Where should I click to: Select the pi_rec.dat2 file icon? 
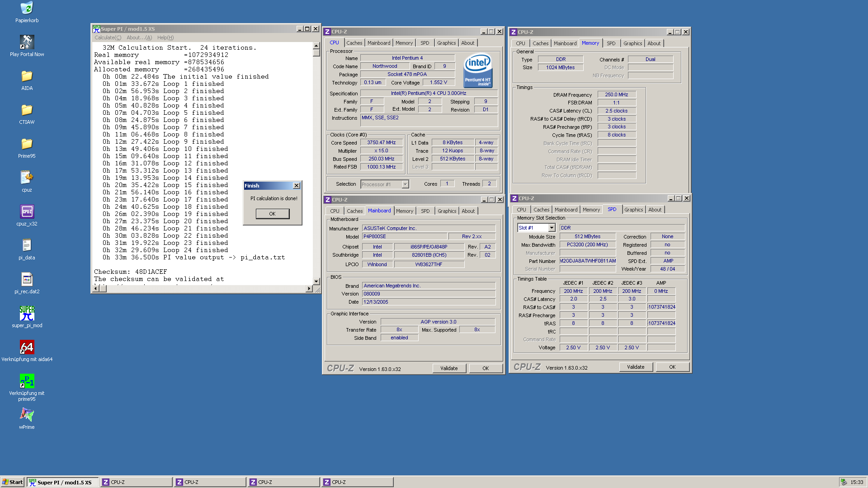tap(27, 279)
